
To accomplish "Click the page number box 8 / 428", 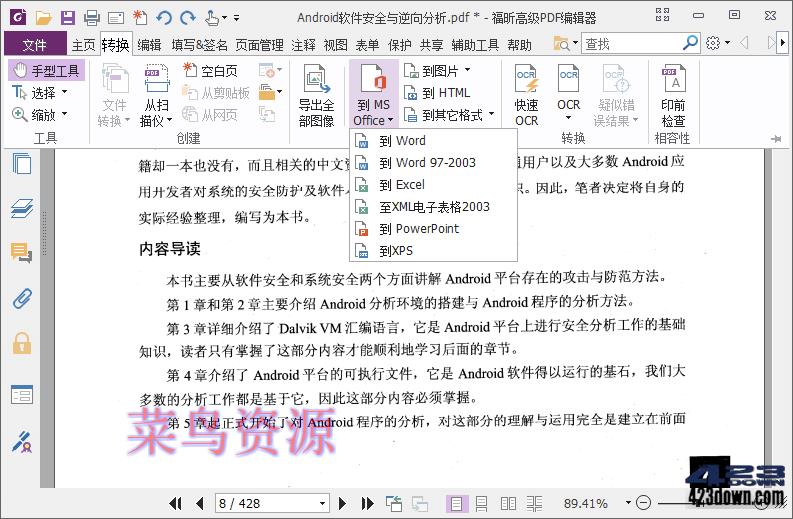I will click(x=272, y=503).
